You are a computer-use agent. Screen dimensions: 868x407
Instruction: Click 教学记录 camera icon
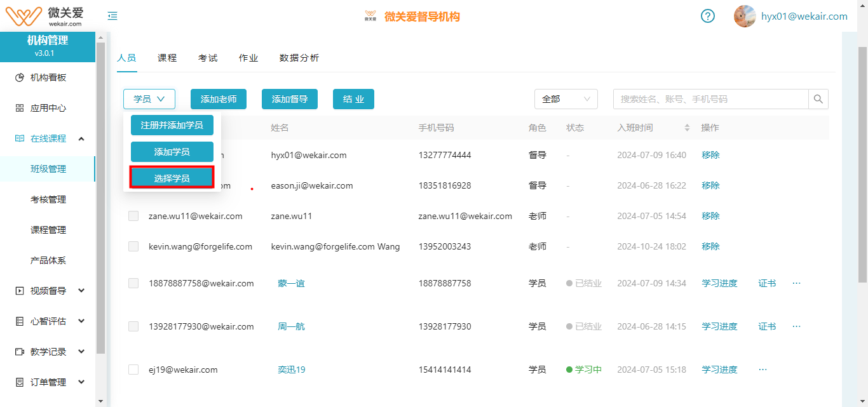[20, 352]
